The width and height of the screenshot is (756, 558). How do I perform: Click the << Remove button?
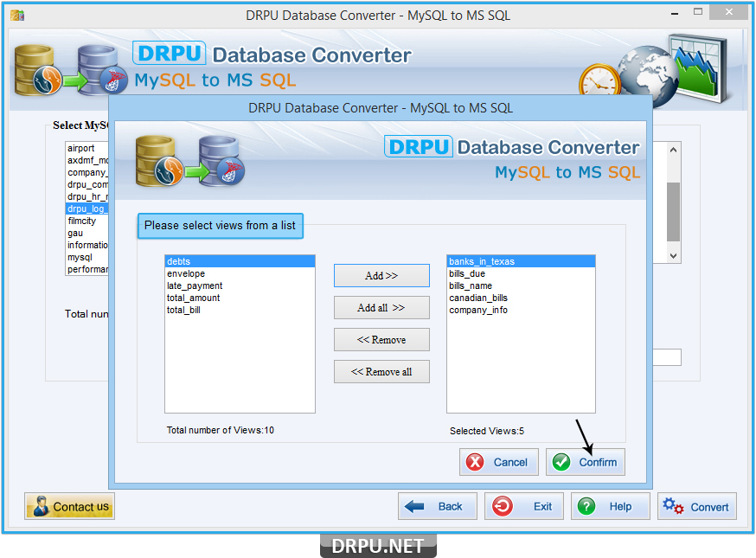tap(381, 340)
